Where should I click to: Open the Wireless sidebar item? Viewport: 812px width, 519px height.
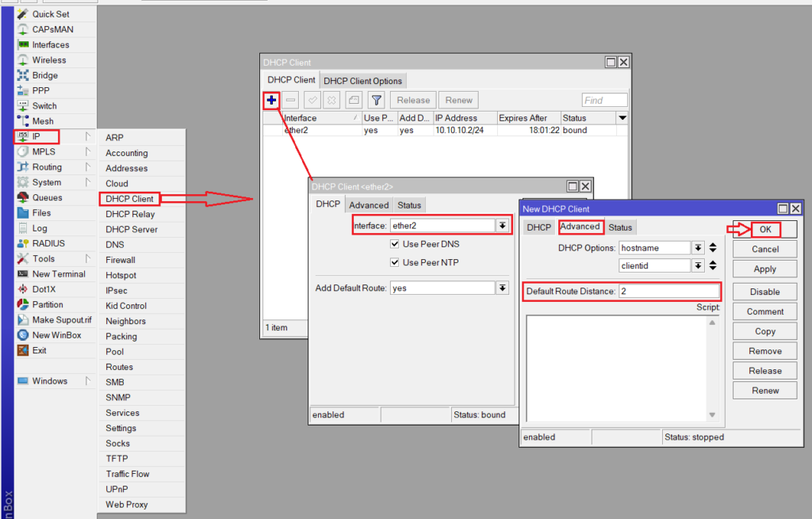pos(49,60)
